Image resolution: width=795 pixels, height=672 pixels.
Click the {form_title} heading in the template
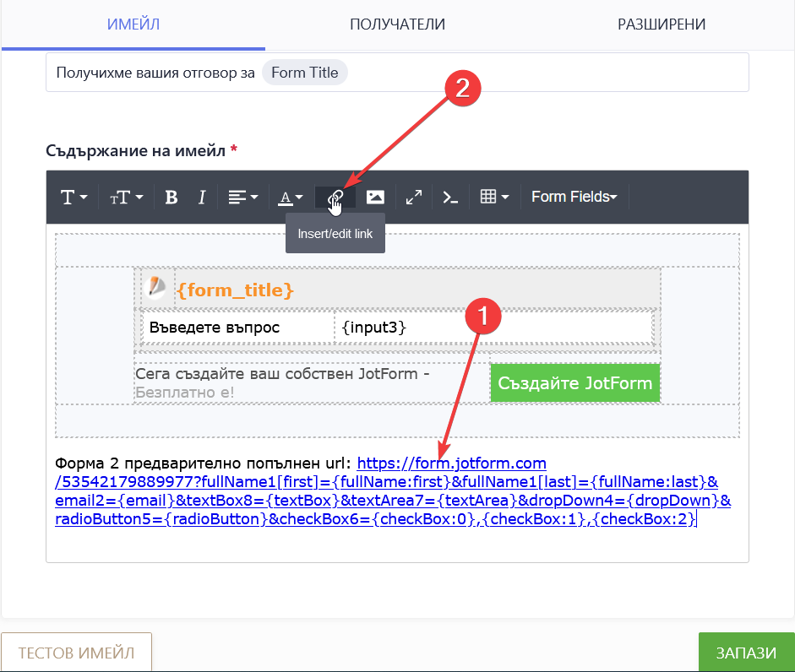(235, 290)
